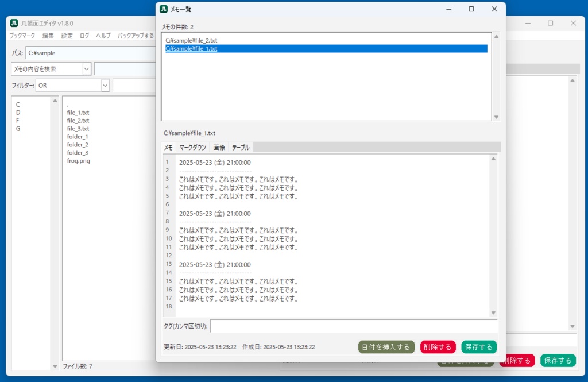Click main window right pane scrollbar down arrow
Image resolution: width=588 pixels, height=382 pixels.
572,326
